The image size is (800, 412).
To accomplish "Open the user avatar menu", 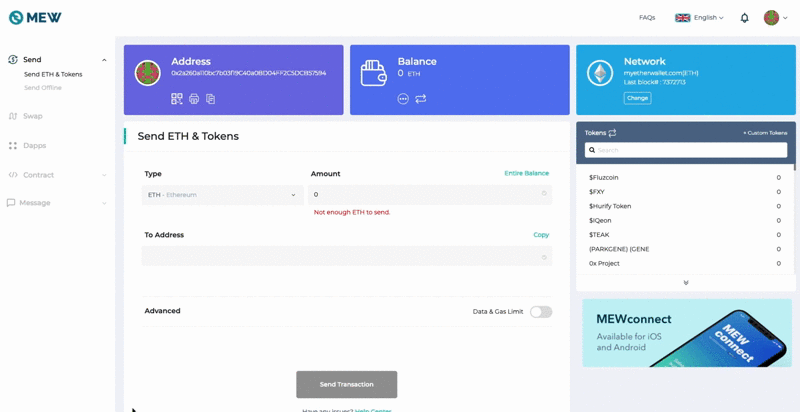I will 775,18.
